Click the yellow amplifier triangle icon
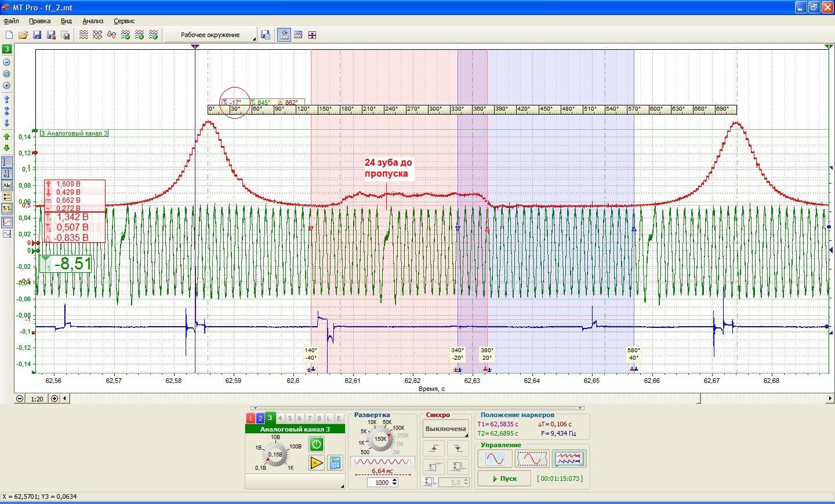 (317, 463)
